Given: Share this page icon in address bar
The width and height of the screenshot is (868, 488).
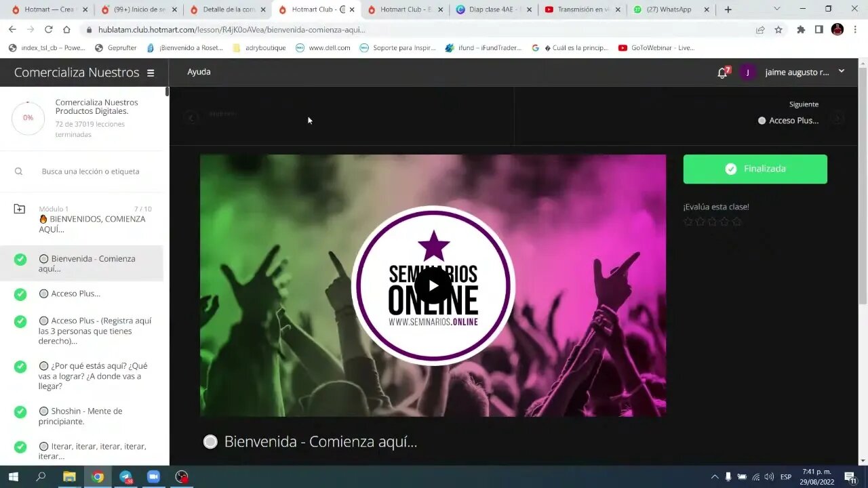Looking at the screenshot, I should [760, 30].
